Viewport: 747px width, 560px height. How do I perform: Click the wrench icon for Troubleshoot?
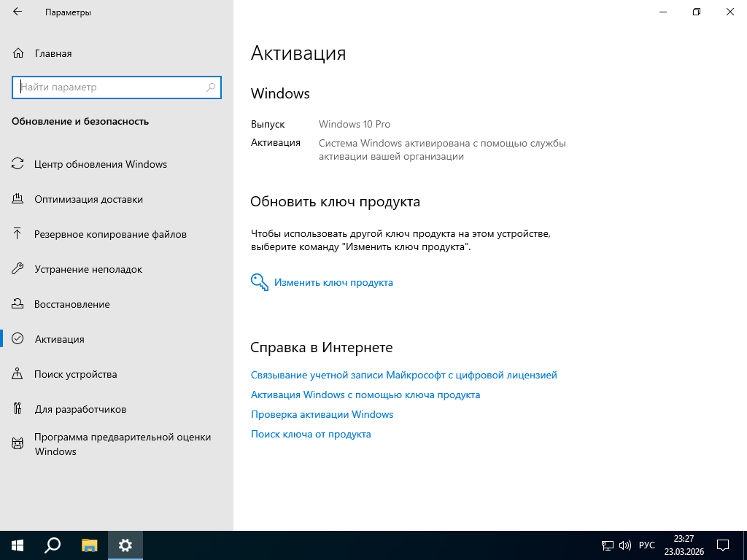(18, 269)
